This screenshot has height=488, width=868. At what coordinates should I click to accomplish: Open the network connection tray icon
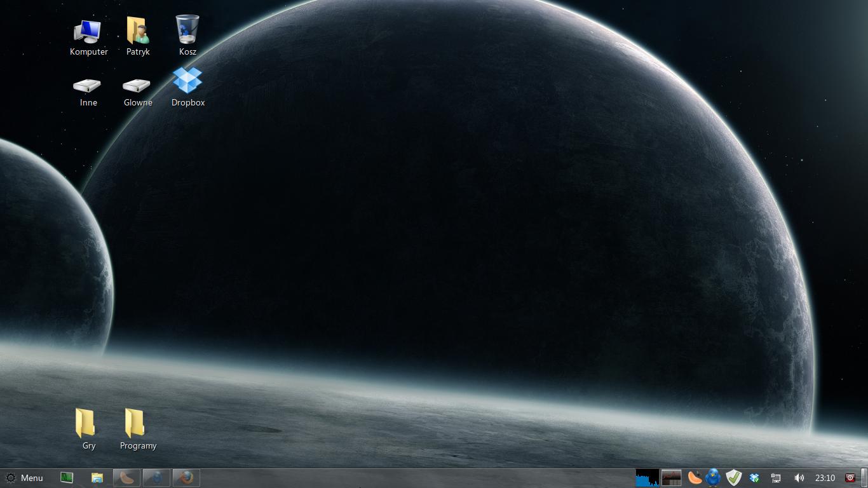[776, 478]
